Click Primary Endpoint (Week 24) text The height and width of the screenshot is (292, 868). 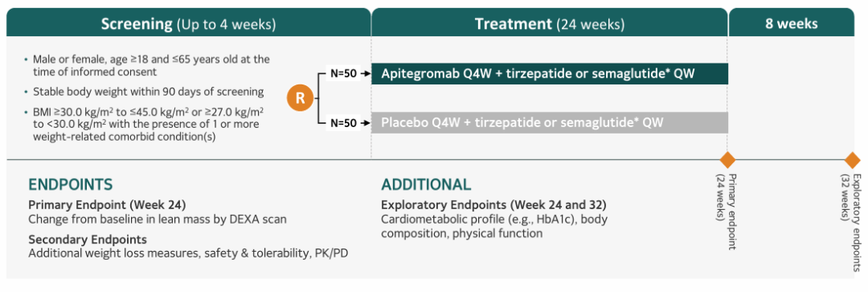pos(107,203)
